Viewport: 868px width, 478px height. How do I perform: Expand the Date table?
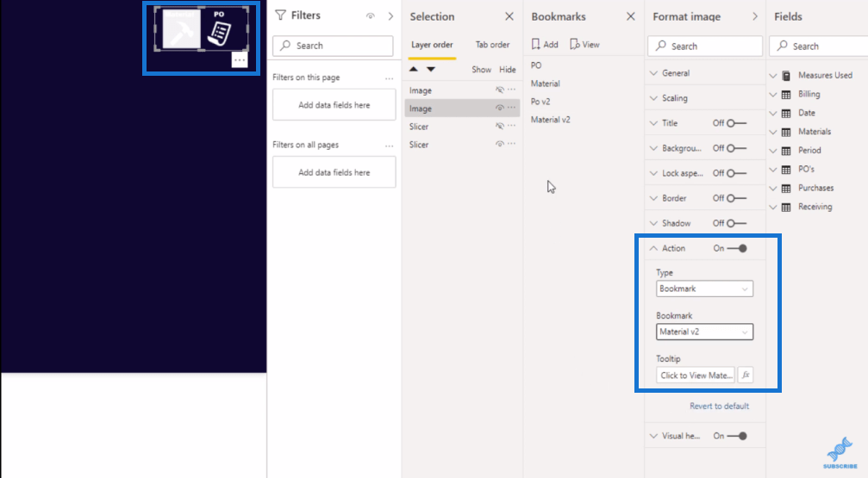773,114
